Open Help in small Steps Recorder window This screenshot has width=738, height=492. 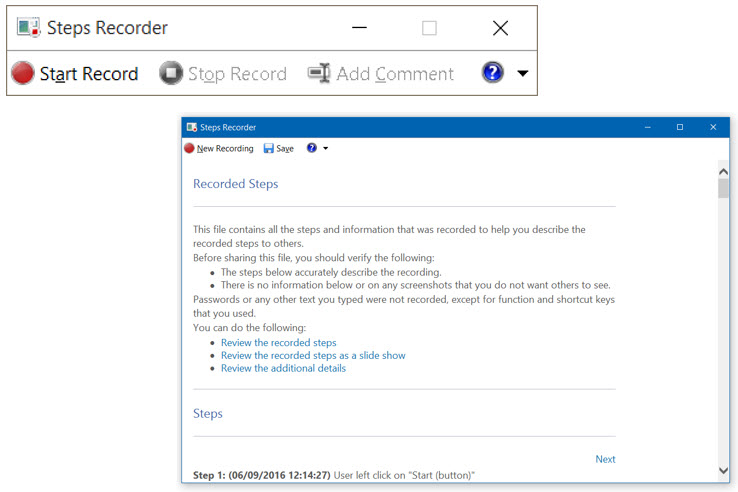[492, 73]
